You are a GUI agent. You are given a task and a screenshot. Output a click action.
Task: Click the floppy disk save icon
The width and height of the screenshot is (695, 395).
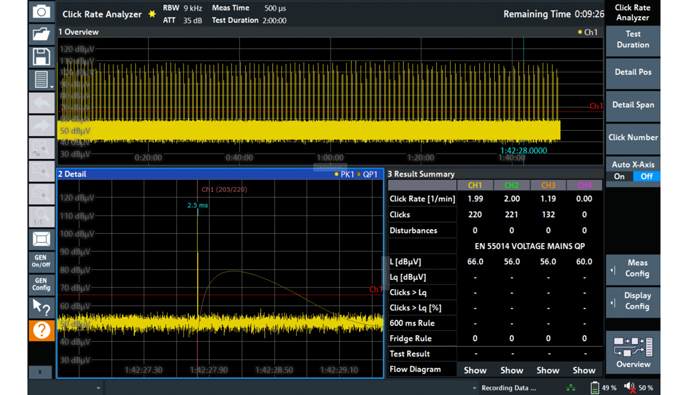pyautogui.click(x=41, y=57)
